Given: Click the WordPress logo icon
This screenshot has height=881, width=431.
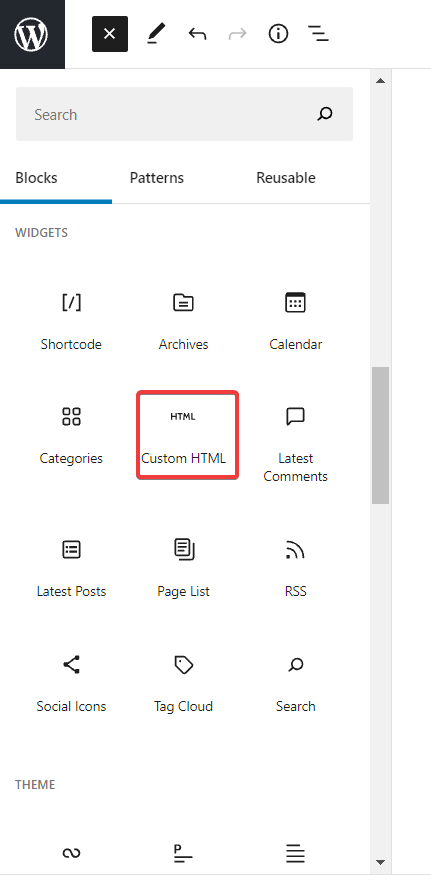Looking at the screenshot, I should 31,34.
